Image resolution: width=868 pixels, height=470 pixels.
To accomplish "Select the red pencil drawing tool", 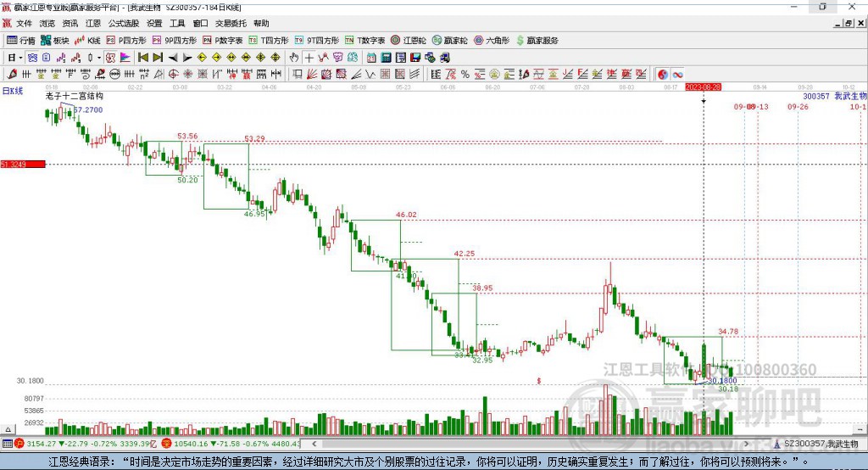I will (x=12, y=75).
